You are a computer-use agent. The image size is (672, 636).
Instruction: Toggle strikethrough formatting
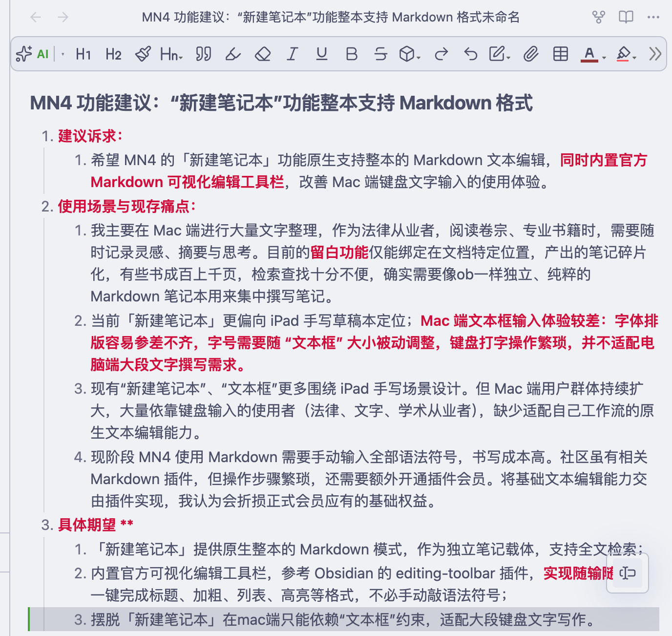point(380,54)
